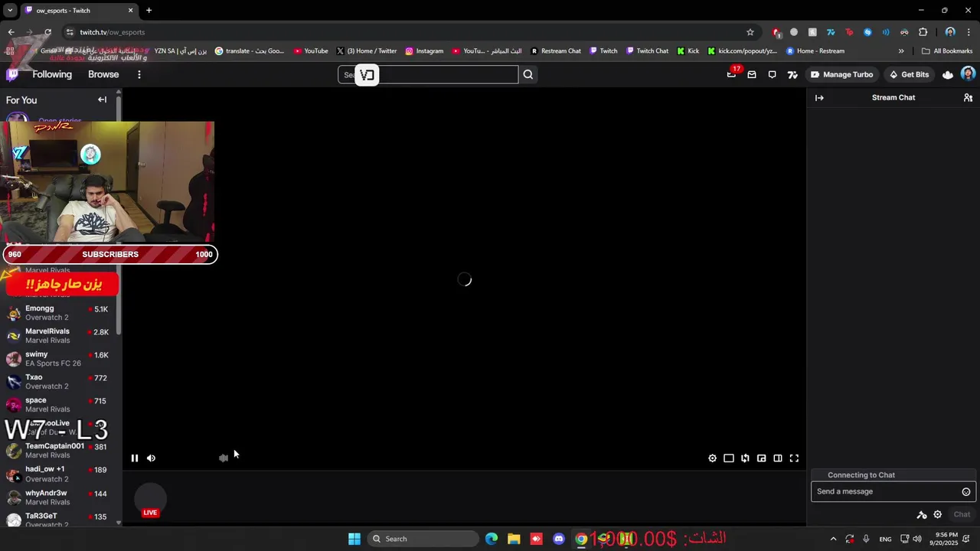The width and height of the screenshot is (980, 551).
Task: Open whyAndr3w channel in the sidebar
Action: click(x=57, y=497)
